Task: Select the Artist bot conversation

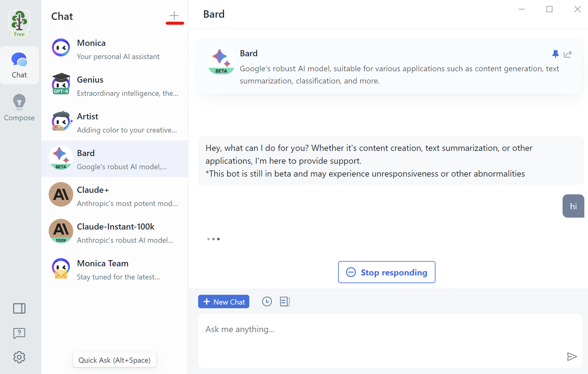Action: [x=114, y=122]
